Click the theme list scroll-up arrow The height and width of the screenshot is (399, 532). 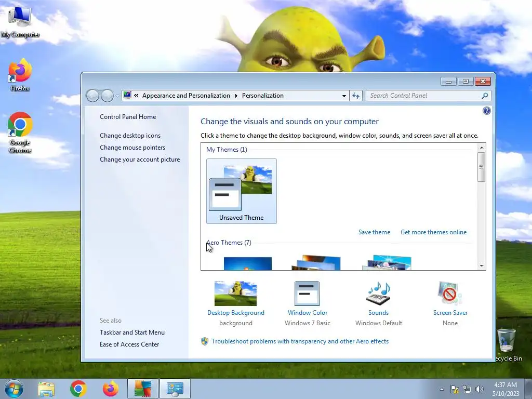(x=482, y=147)
